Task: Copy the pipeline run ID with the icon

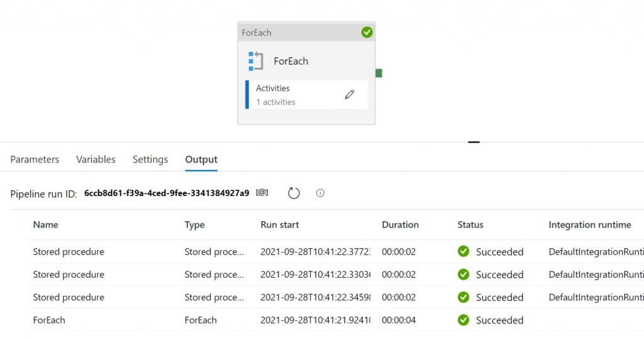Action: (x=262, y=193)
